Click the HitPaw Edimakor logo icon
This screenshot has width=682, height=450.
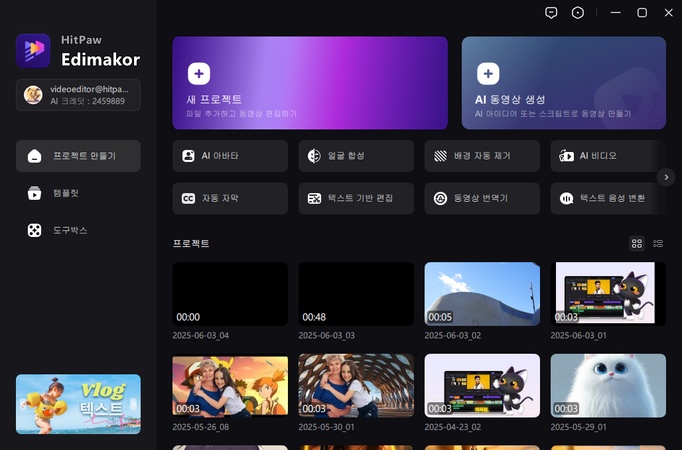pos(33,50)
